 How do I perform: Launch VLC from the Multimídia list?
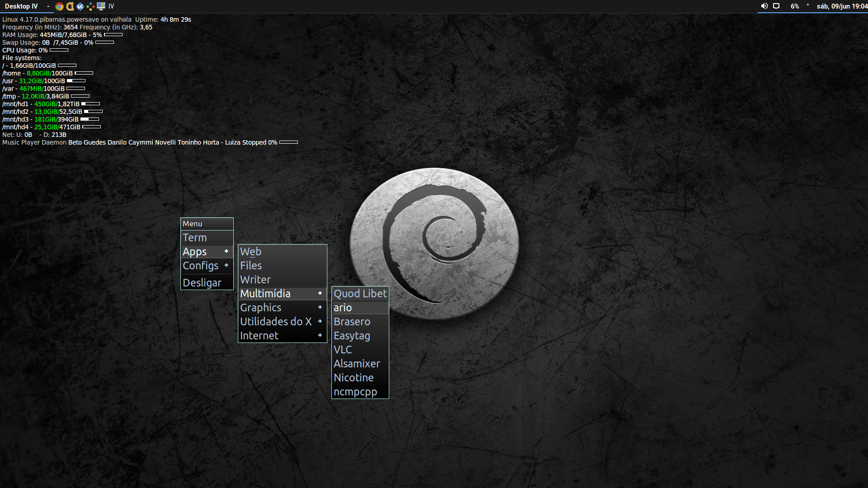coord(360,349)
